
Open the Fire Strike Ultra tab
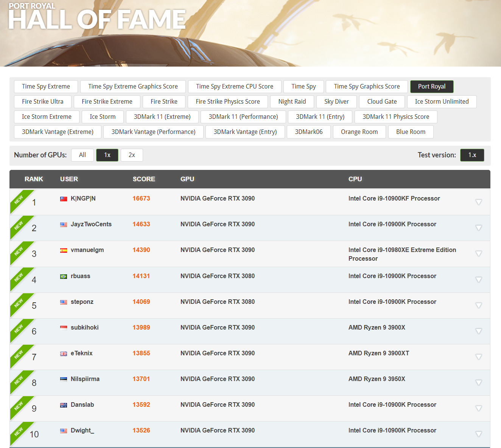[43, 102]
